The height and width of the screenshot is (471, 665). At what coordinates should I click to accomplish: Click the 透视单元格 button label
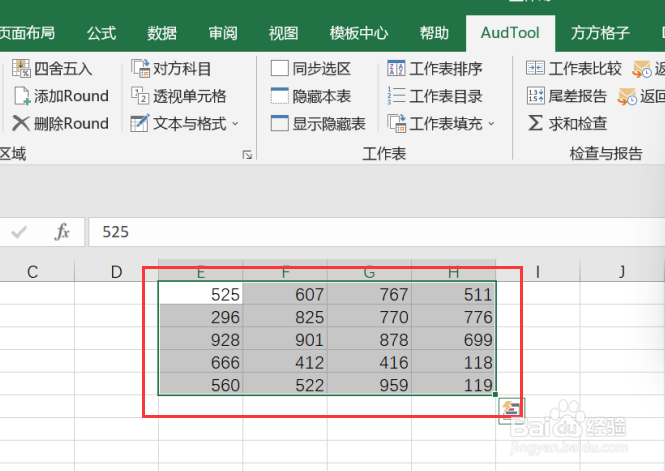pyautogui.click(x=190, y=96)
